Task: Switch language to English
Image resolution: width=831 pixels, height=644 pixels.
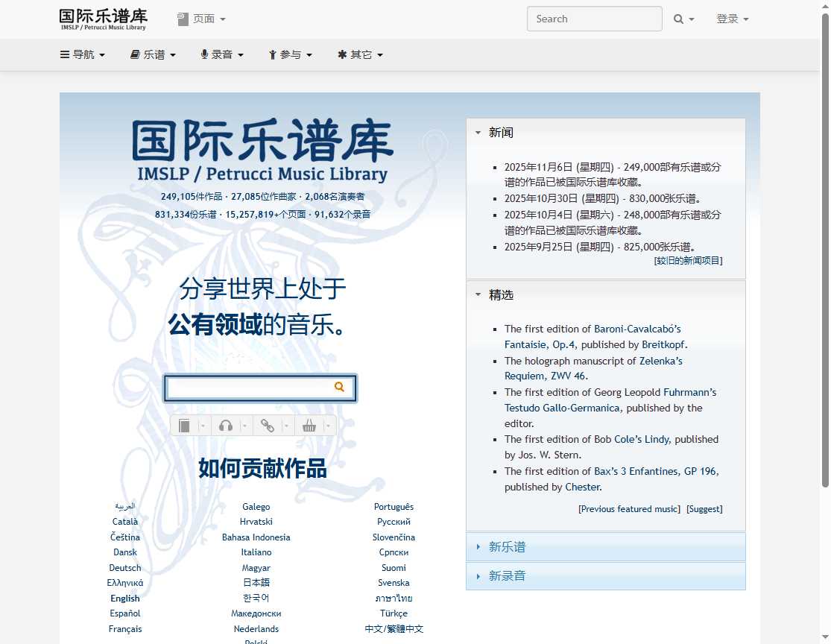Action: point(125,599)
